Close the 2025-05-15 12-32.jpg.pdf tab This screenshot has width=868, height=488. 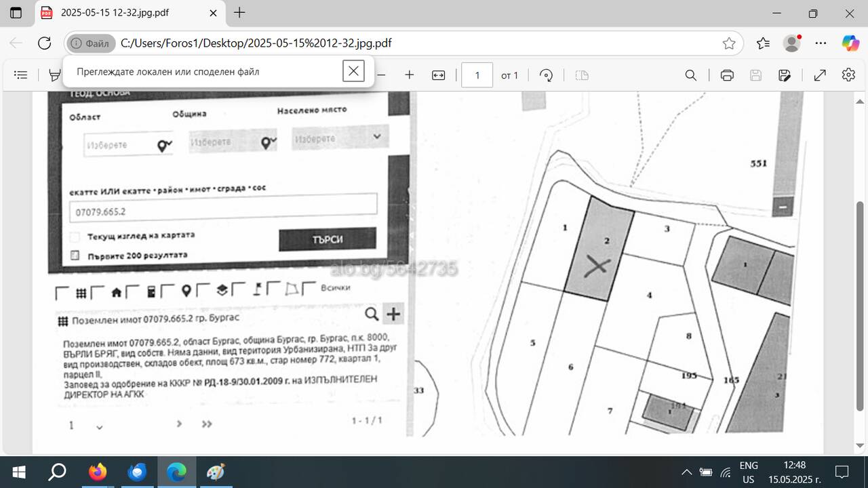pos(213,13)
